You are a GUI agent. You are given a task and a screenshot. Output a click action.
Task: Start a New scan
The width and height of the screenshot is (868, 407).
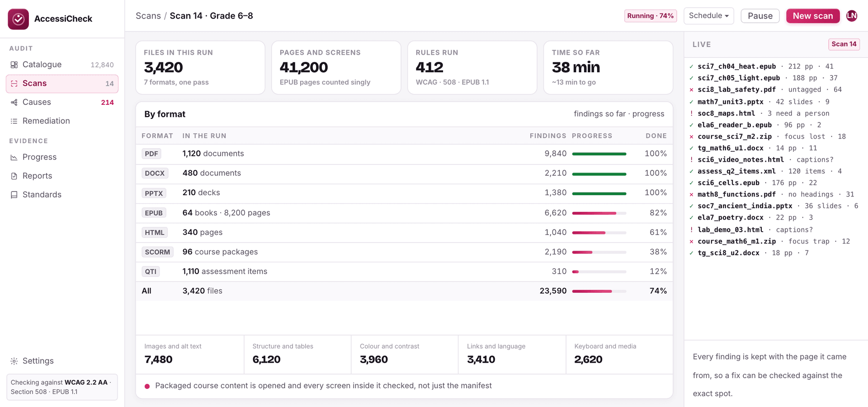[x=812, y=16]
